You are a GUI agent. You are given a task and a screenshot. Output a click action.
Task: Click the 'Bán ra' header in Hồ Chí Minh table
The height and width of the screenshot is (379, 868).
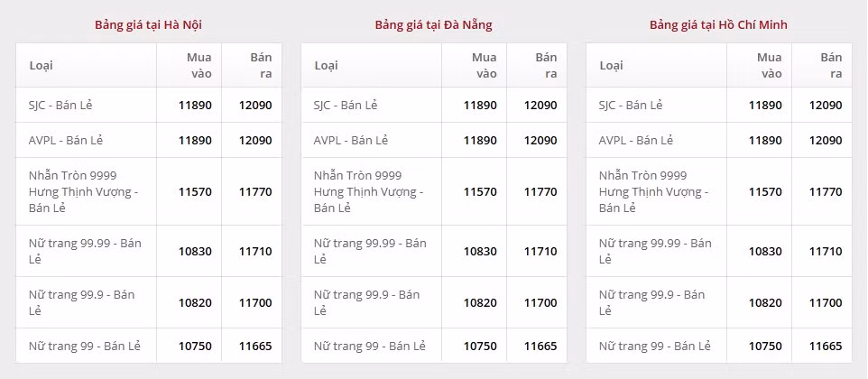[832, 65]
